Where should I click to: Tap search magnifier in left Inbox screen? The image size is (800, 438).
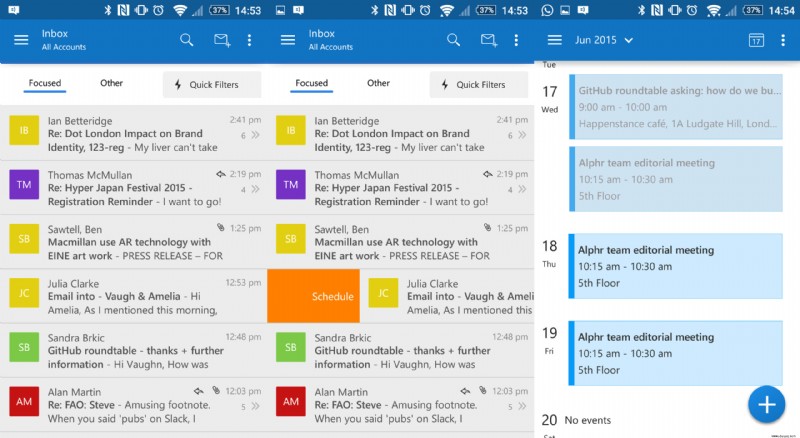coord(187,40)
